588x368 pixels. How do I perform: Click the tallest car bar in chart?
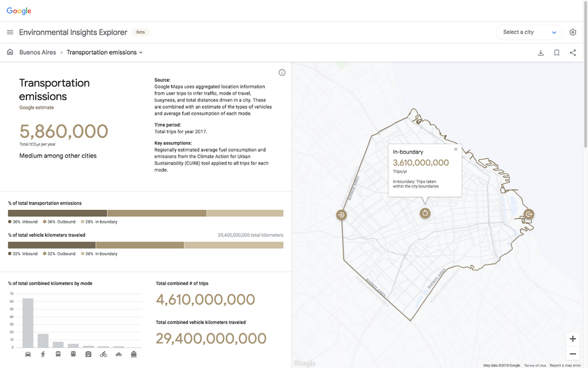pyautogui.click(x=28, y=323)
